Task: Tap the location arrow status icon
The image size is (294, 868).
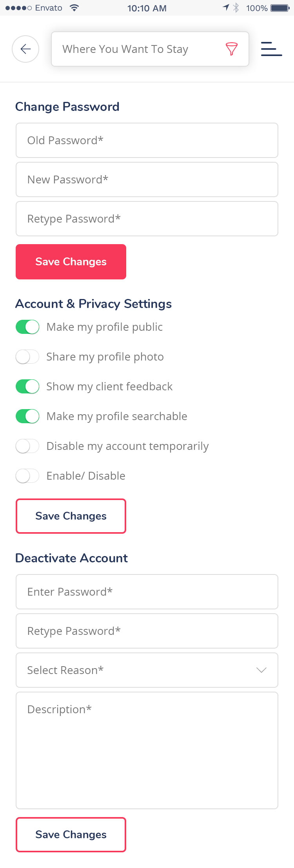Action: point(226,7)
